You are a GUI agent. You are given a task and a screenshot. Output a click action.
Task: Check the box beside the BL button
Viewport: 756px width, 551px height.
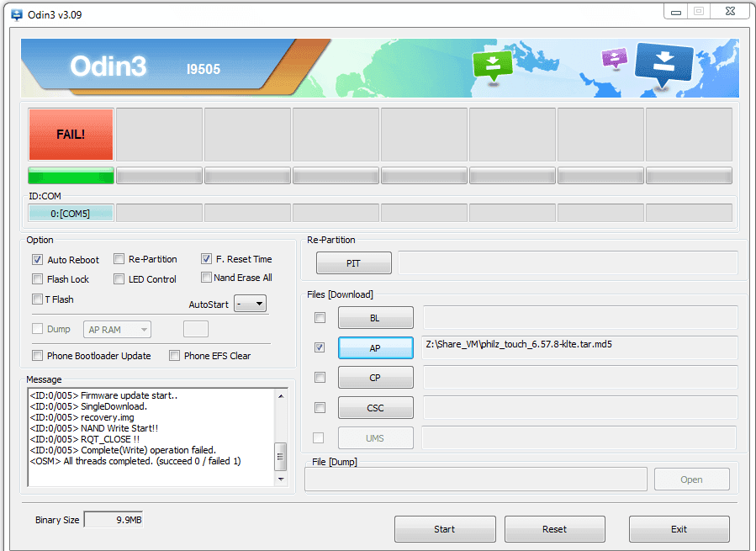(x=320, y=317)
